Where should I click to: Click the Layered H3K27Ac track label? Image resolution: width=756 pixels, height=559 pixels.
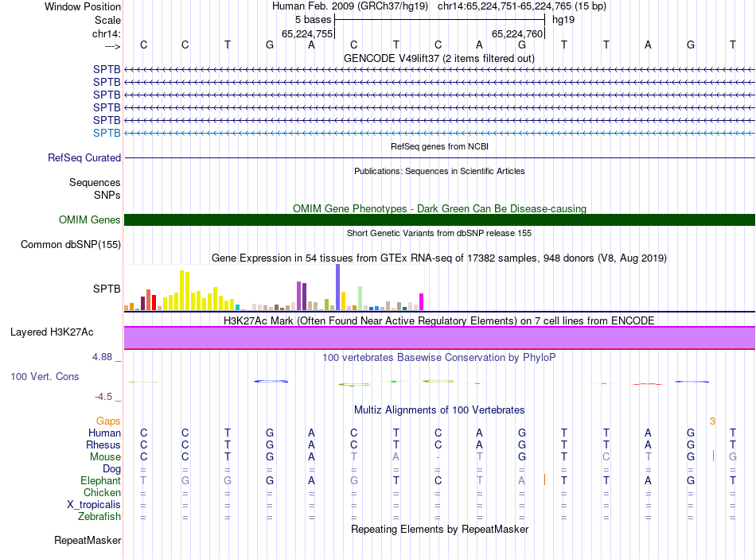(x=52, y=332)
